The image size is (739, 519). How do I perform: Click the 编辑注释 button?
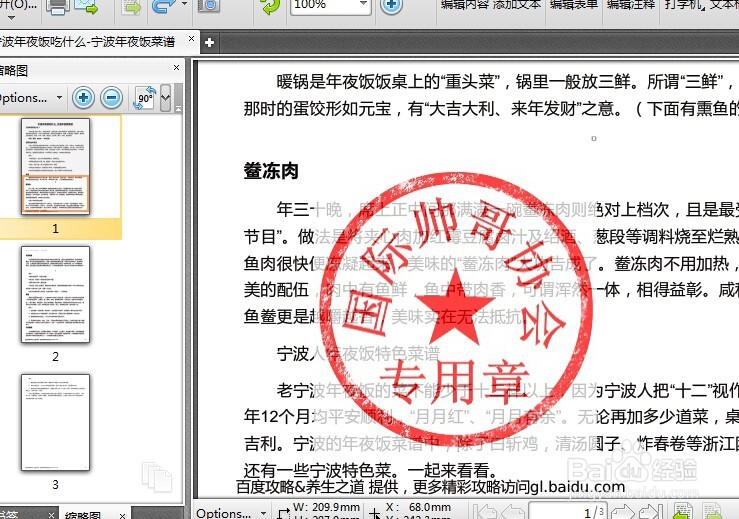click(631, 5)
